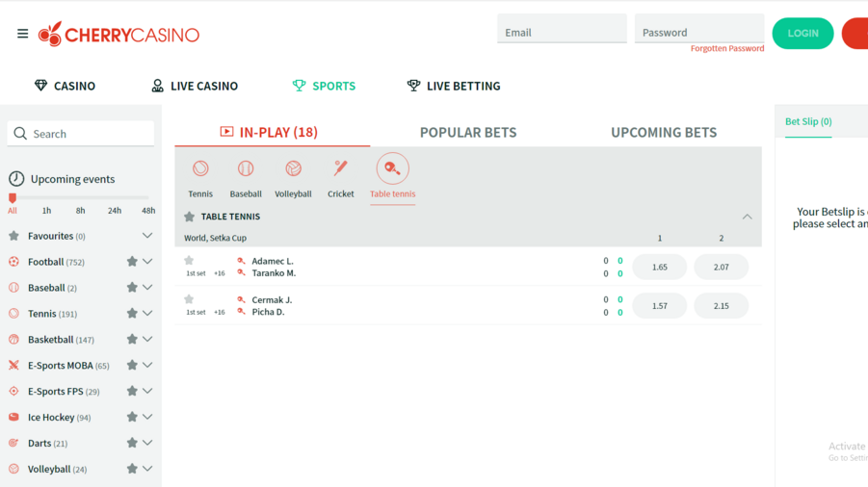Favourite the Cermak J. vs Picha D. match
The width and height of the screenshot is (868, 487).
coord(189,299)
